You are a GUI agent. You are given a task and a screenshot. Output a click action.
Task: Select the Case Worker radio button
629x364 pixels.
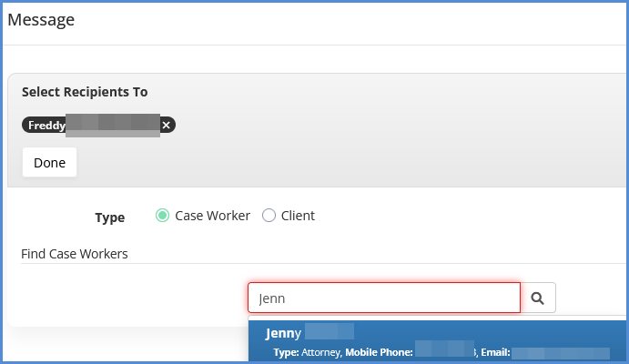[163, 216]
